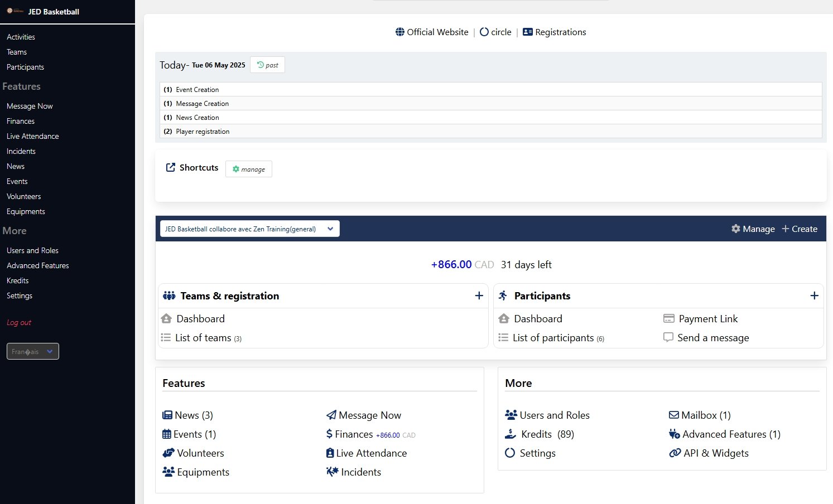The width and height of the screenshot is (833, 504).
Task: Click the gear icon next to Manage
Action: (736, 229)
